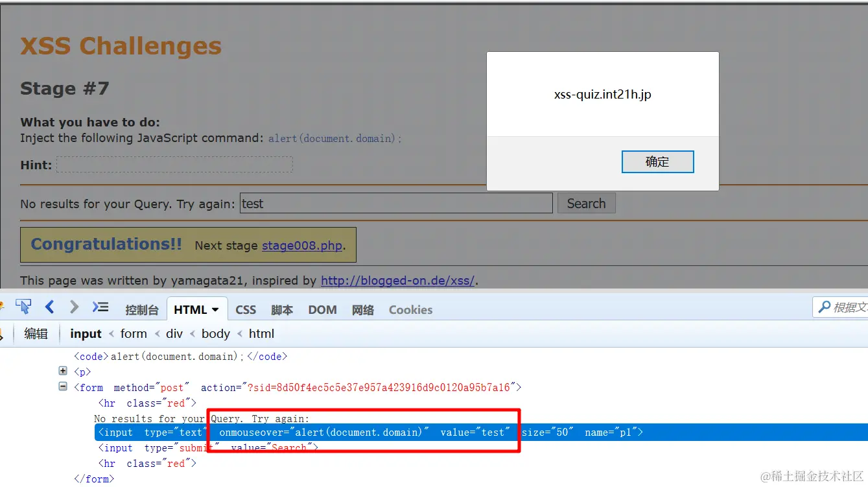This screenshot has width=868, height=487.
Task: Select the closing </form> row
Action: pyautogui.click(x=94, y=479)
